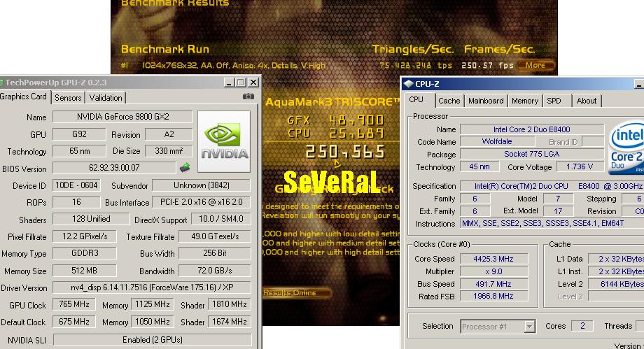Image resolution: width=644 pixels, height=349 pixels.
Task: Click the GPU Clock 765 MHz value
Action: point(74,304)
